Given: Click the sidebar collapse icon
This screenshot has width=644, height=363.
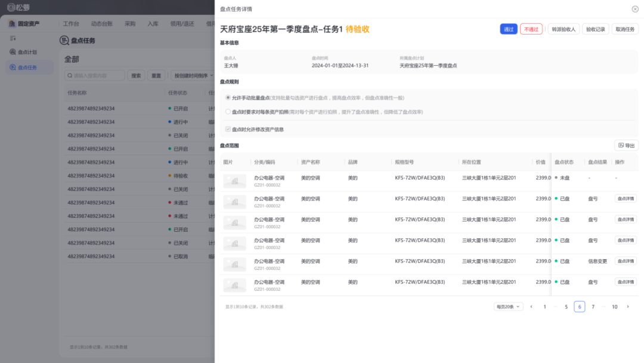Looking at the screenshot, I should click(13, 38).
